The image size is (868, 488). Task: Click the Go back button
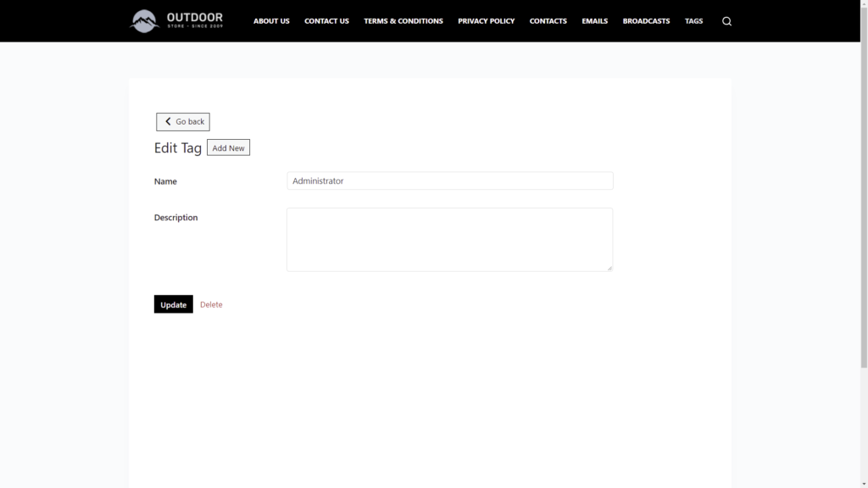click(182, 121)
